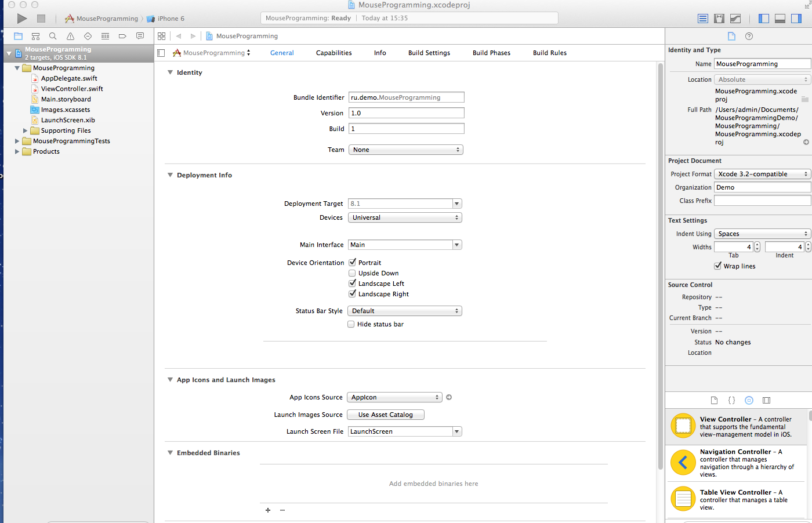Enable Upside Down orientation

click(351, 273)
